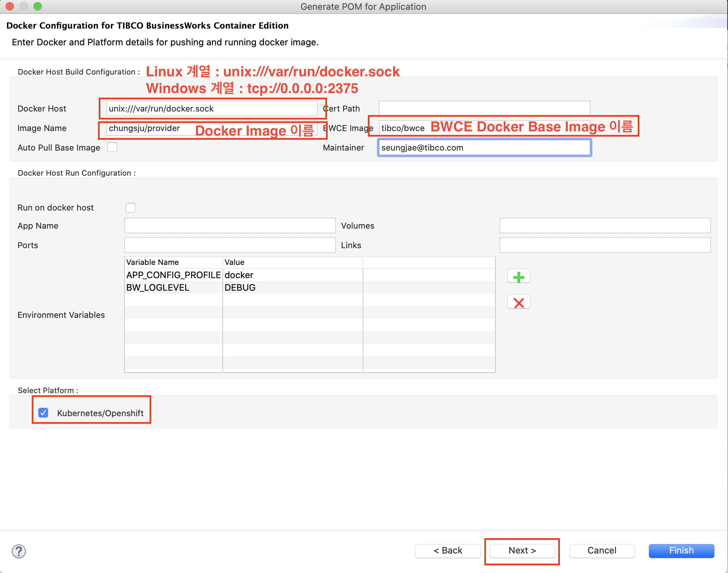728x573 pixels.
Task: Uncheck the Kubernetes/Openshift platform checkbox
Action: (x=43, y=413)
